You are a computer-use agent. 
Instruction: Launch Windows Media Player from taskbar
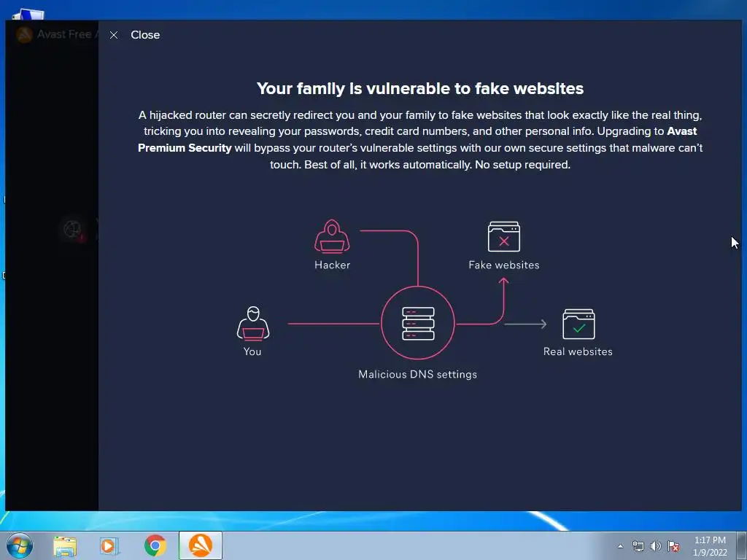[109, 546]
